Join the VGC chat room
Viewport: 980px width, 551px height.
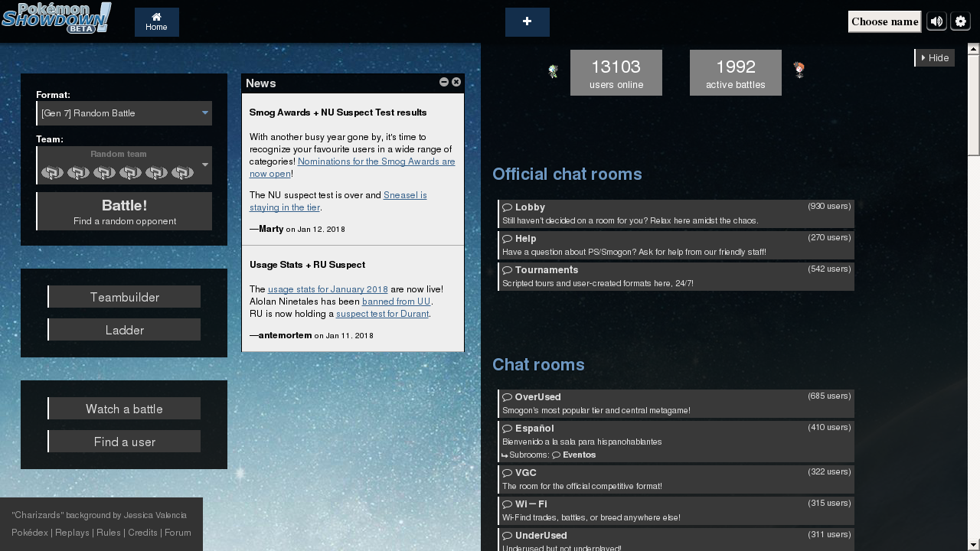[x=676, y=479]
